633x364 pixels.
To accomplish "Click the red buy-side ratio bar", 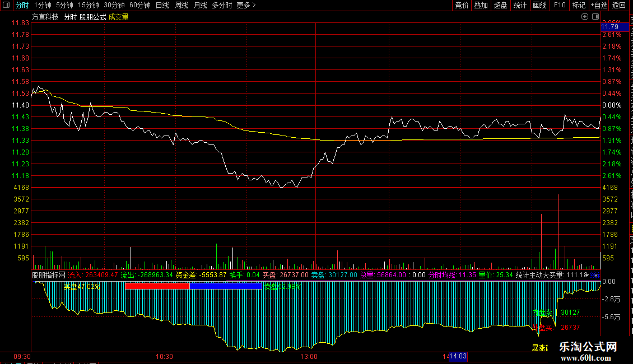I will [x=157, y=286].
